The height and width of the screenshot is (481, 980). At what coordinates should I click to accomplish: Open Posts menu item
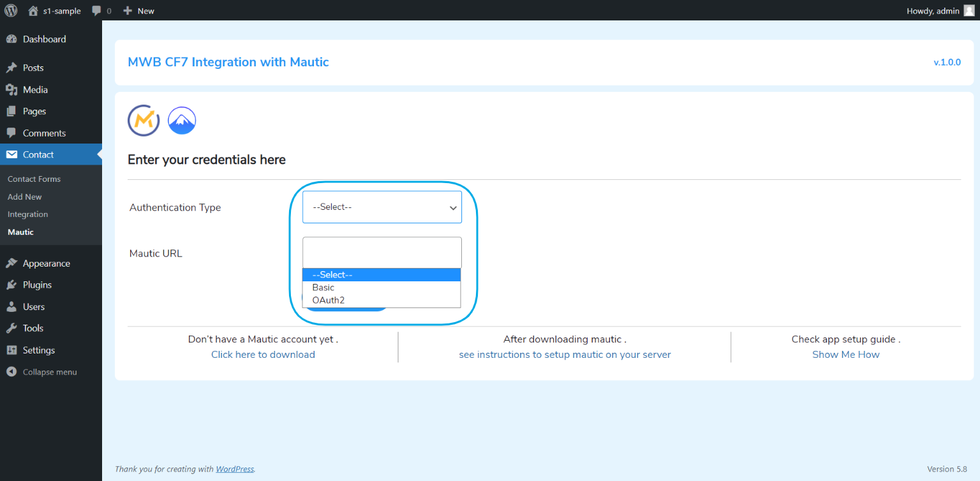point(51,68)
